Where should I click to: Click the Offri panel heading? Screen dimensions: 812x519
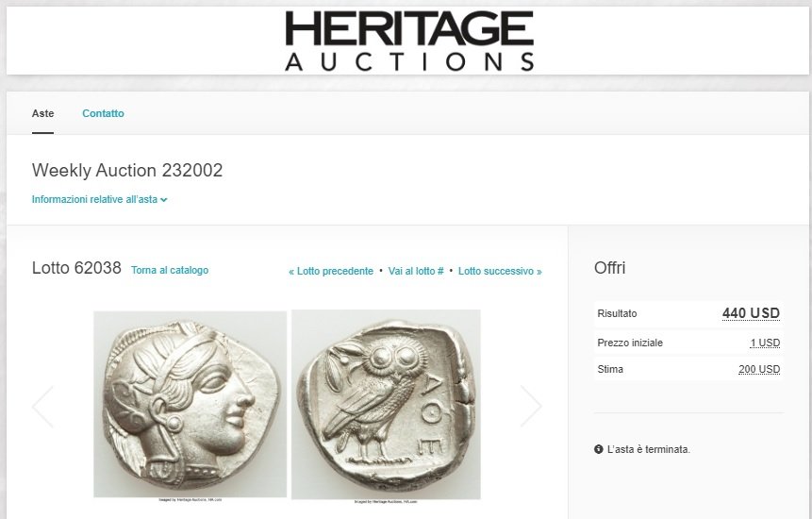click(x=609, y=268)
